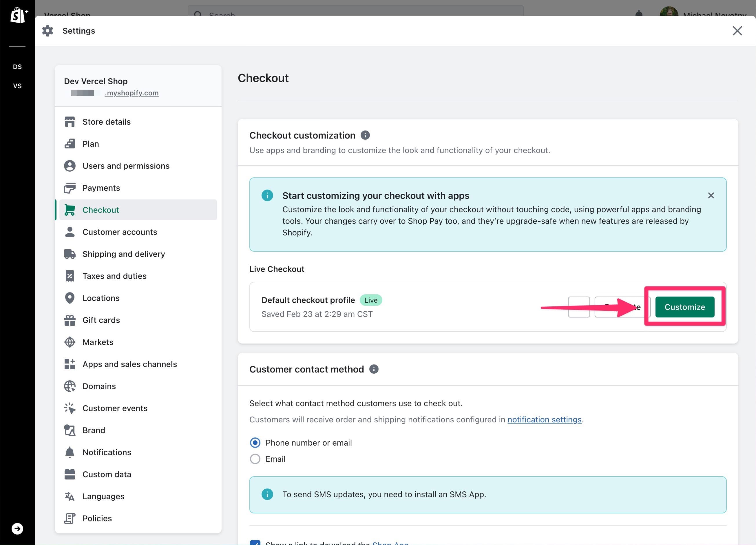Click the Shopify logo in the sidebar
This screenshot has width=756, height=545.
(17, 15)
